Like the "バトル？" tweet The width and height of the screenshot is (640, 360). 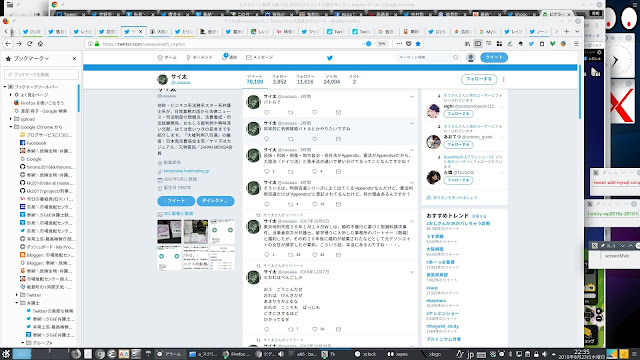[x=315, y=112]
